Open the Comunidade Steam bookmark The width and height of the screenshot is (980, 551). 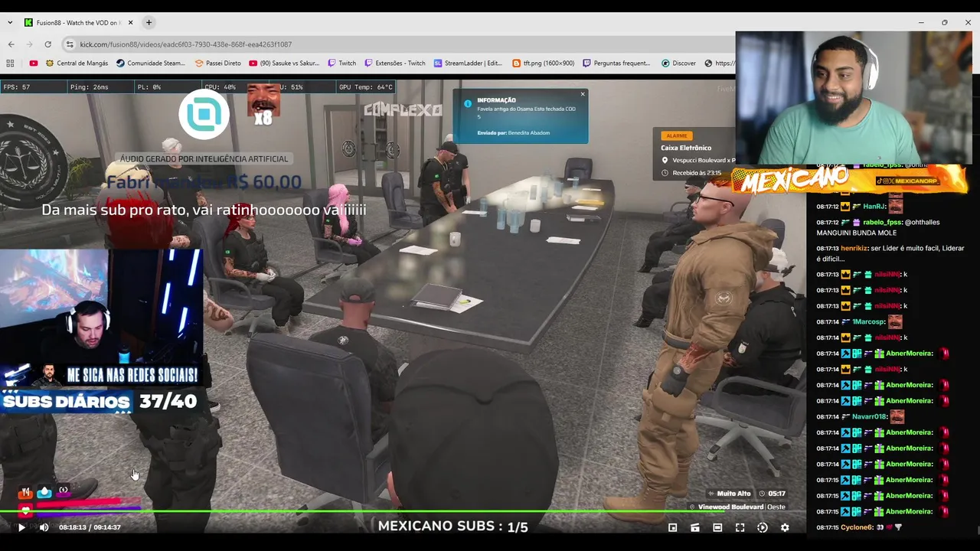pyautogui.click(x=151, y=64)
